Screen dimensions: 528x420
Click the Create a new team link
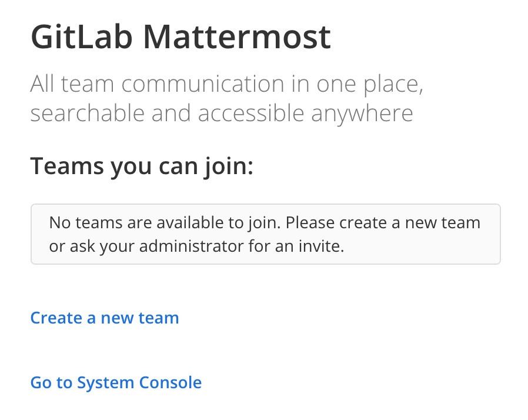tap(105, 318)
